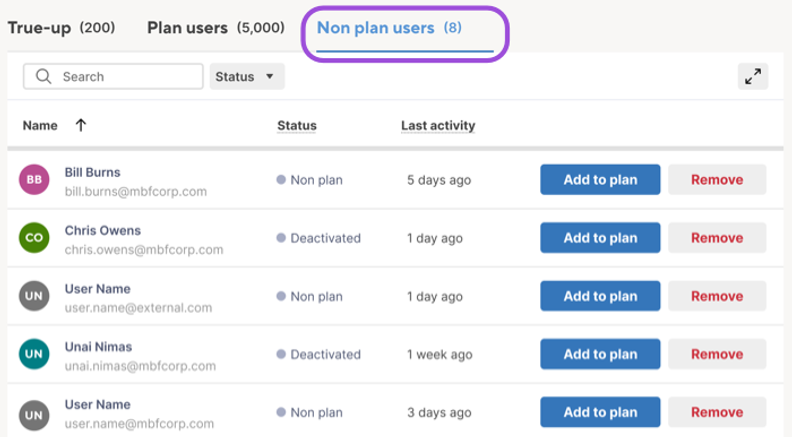Add user.name@mbfcorp.com to plan
The image size is (792, 437).
point(600,412)
